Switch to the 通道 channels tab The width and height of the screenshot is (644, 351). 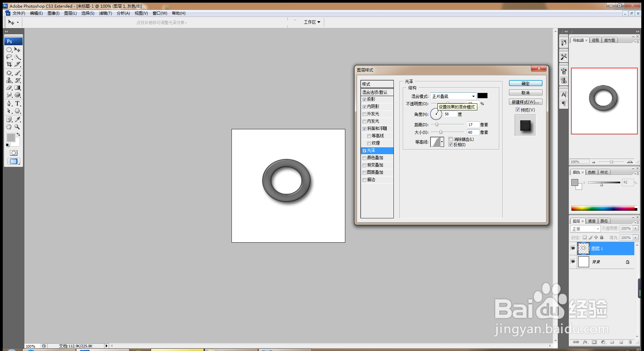pyautogui.click(x=592, y=221)
